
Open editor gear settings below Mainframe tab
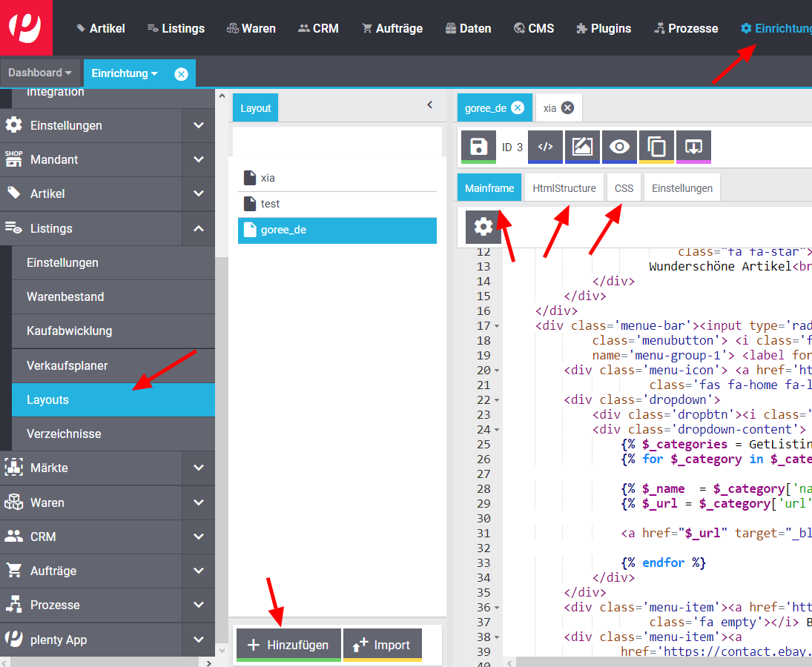tap(483, 227)
